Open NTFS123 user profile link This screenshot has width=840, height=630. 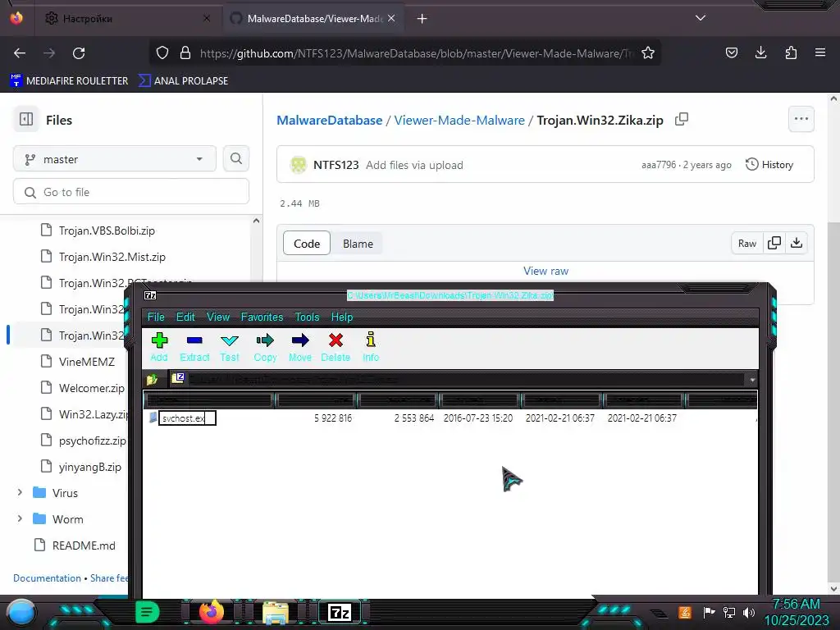tap(336, 165)
